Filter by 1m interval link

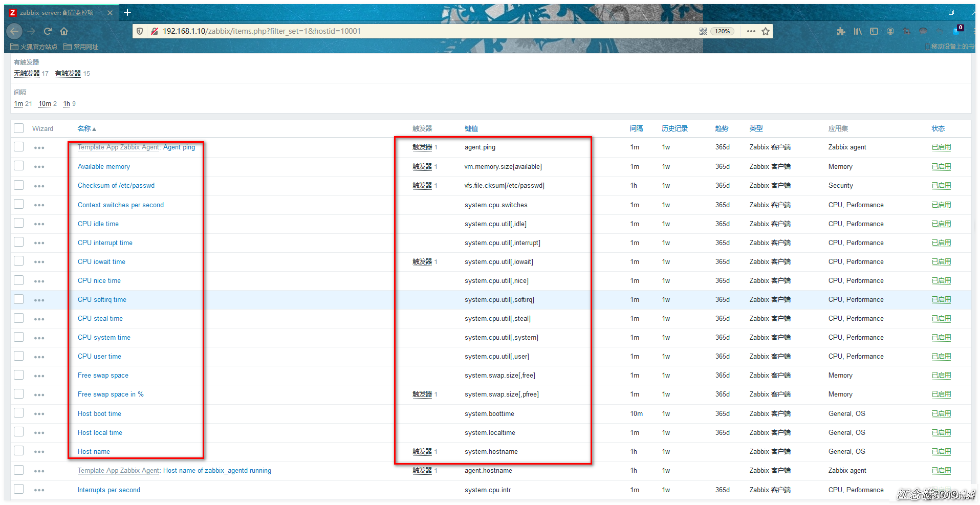point(18,104)
